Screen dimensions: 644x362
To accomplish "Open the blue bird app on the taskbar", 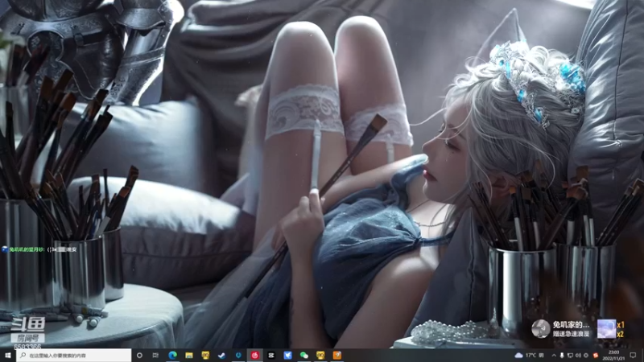I will [287, 356].
